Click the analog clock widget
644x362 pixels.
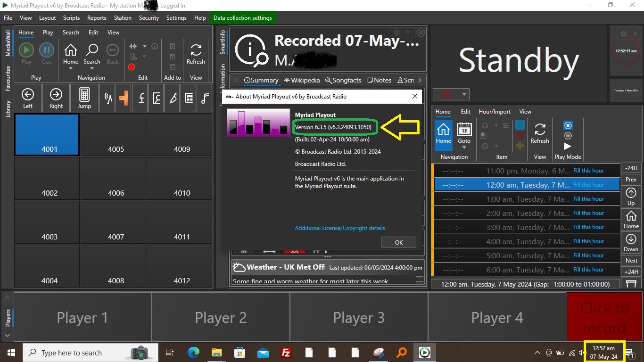627,51
